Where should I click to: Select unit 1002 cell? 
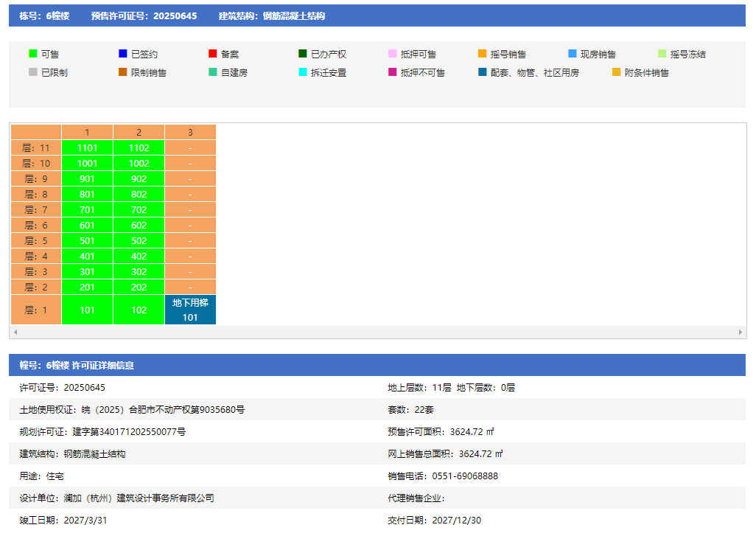point(139,163)
